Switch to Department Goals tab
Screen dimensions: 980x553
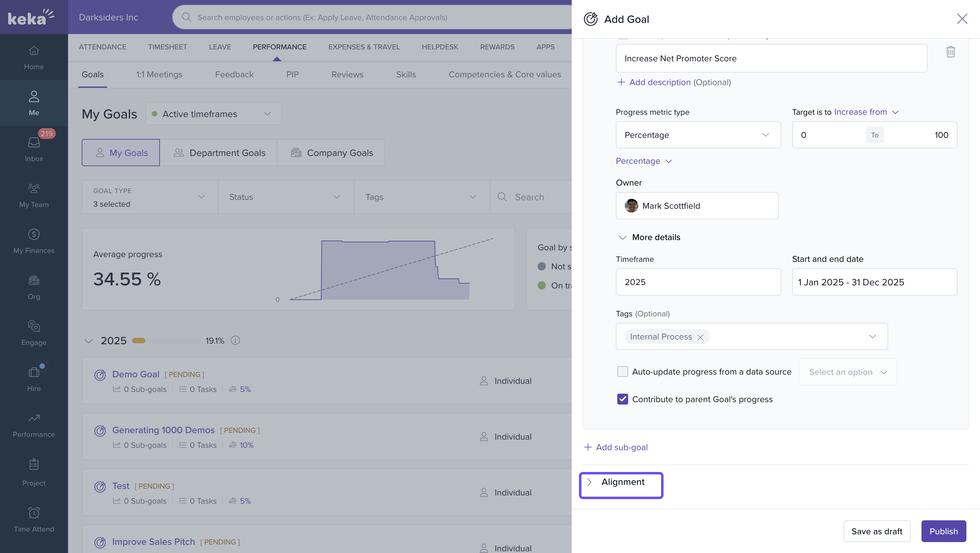[219, 153]
